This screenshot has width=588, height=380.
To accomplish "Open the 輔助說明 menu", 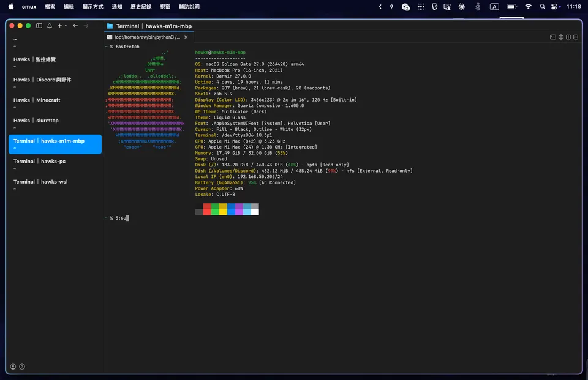I will pyautogui.click(x=189, y=6).
